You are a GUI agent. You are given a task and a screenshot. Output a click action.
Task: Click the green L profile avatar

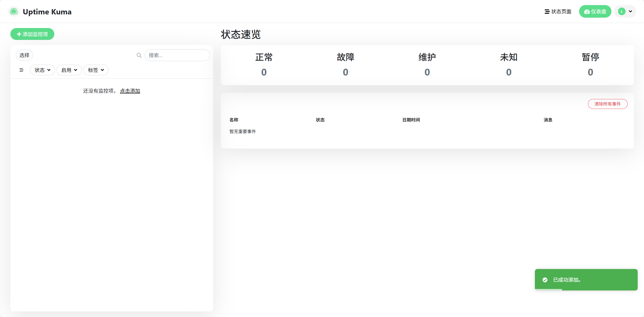pos(622,11)
